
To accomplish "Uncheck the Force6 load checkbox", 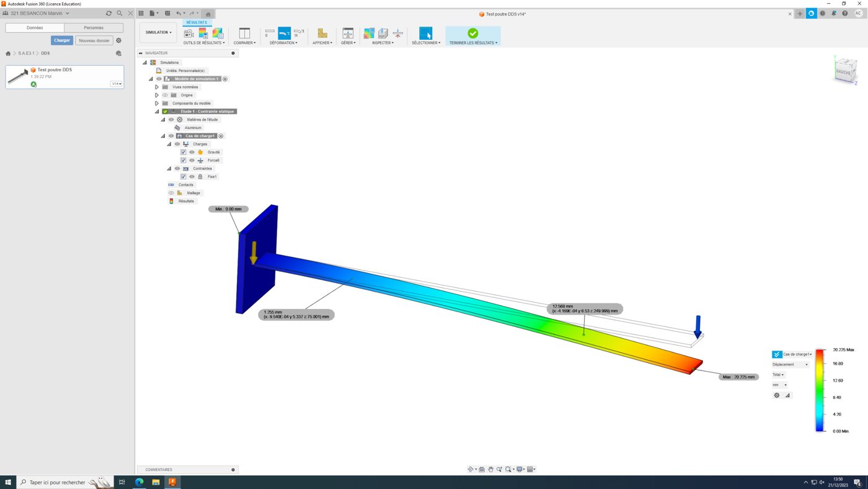I will click(x=184, y=160).
